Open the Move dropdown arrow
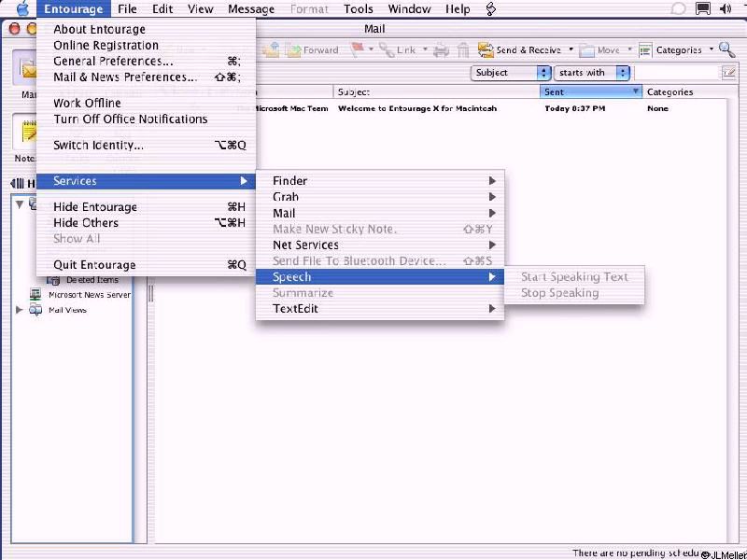The height and width of the screenshot is (560, 747). point(629,49)
